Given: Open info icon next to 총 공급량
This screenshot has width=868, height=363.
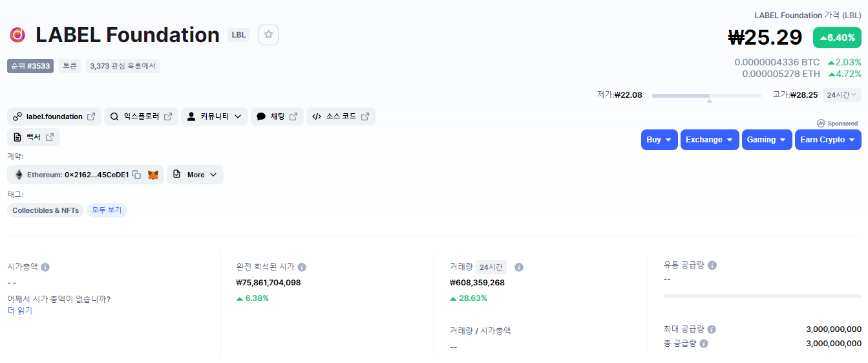Looking at the screenshot, I should point(704,344).
